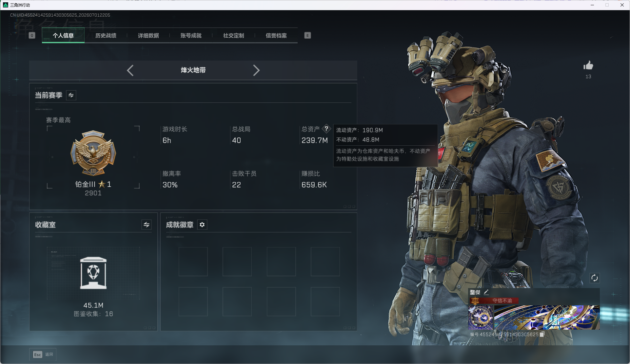Click the 赚损比 659.6K value
The image size is (630, 364).
[314, 185]
